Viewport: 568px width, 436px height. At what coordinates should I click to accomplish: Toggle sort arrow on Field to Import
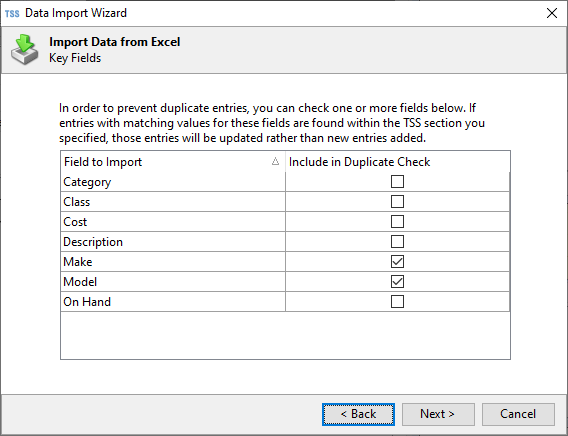click(275, 162)
